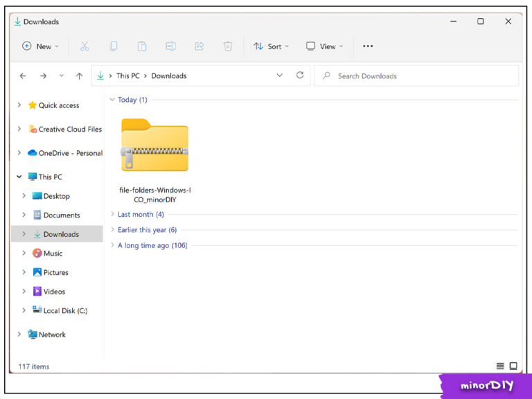The height and width of the screenshot is (399, 532).
Task: Expand the A long time ago (106) group
Action: [x=112, y=245]
